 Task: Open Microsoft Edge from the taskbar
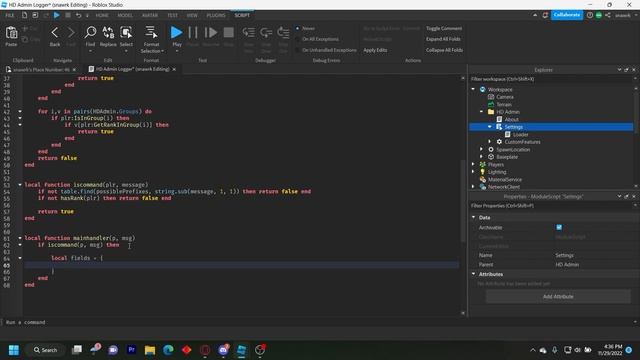(168, 350)
